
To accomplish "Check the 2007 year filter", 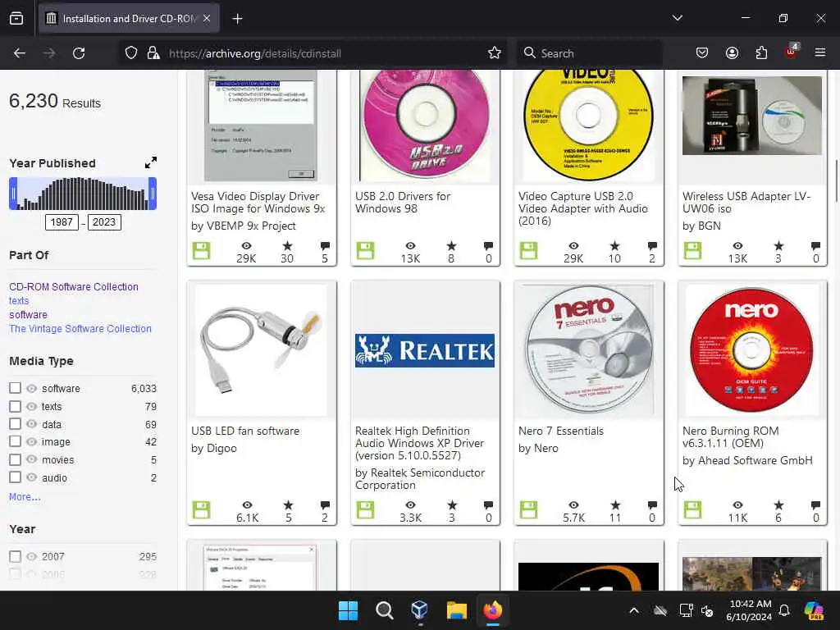I will point(15,556).
